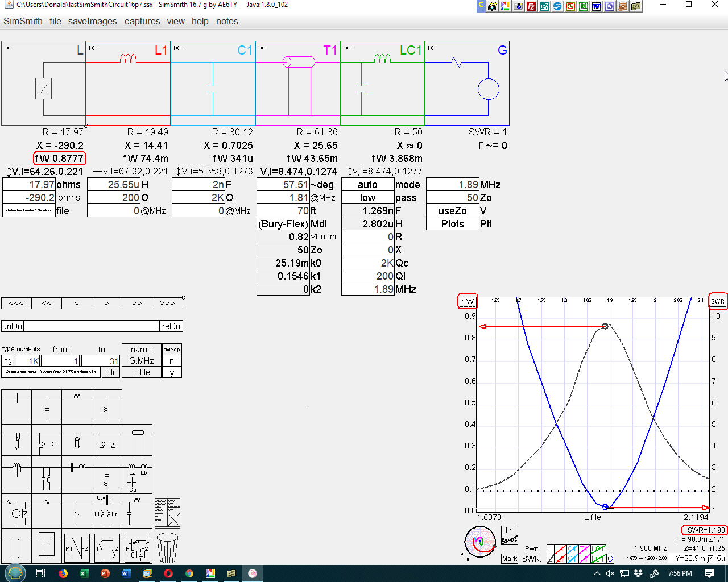Toggle the L.file sweep setting 'y'
Image resolution: width=728 pixels, height=582 pixels.
(172, 372)
